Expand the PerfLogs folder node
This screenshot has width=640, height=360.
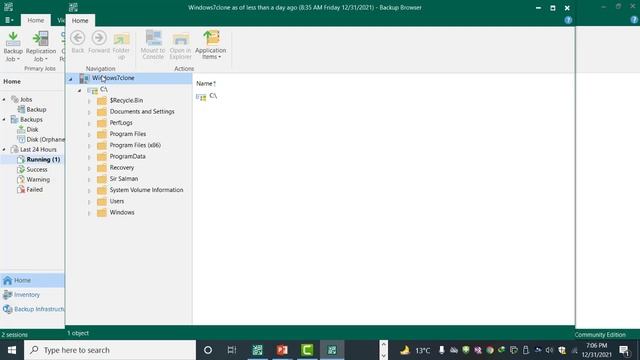pyautogui.click(x=89, y=123)
